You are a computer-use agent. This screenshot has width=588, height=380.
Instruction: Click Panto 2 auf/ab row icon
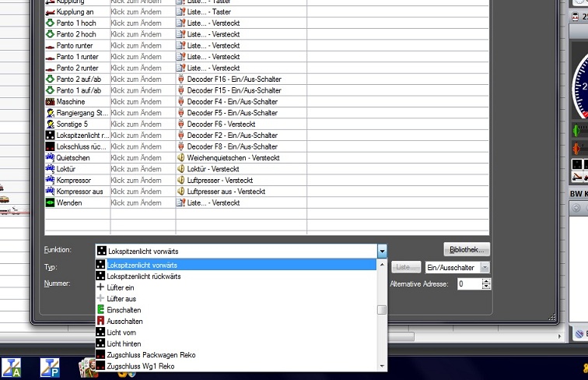click(51, 79)
